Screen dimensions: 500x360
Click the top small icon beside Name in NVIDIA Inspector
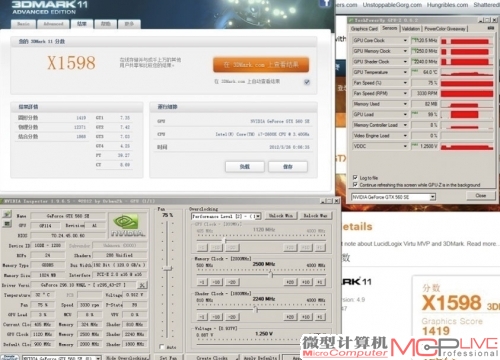coord(7,214)
